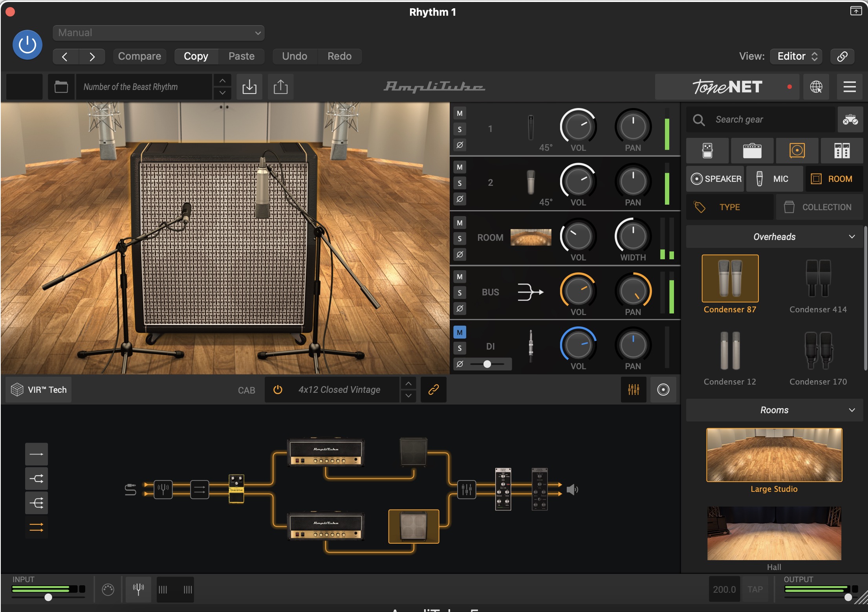Image resolution: width=868 pixels, height=612 pixels.
Task: Select the two-way split routing icon
Action: pos(37,478)
